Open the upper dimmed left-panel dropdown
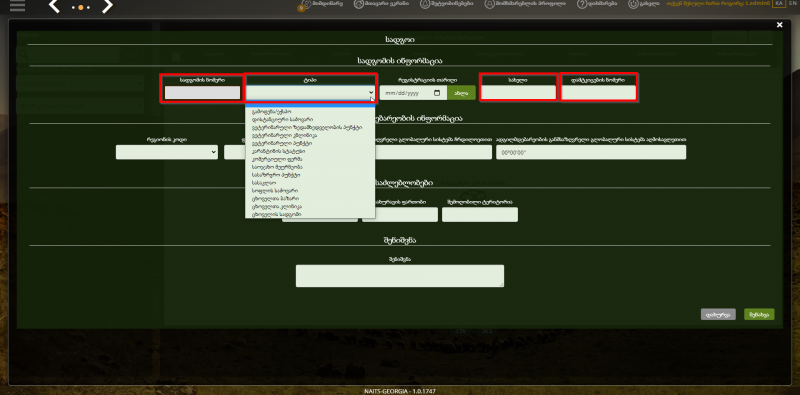Image resolution: width=800 pixels, height=395 pixels. coord(80,83)
